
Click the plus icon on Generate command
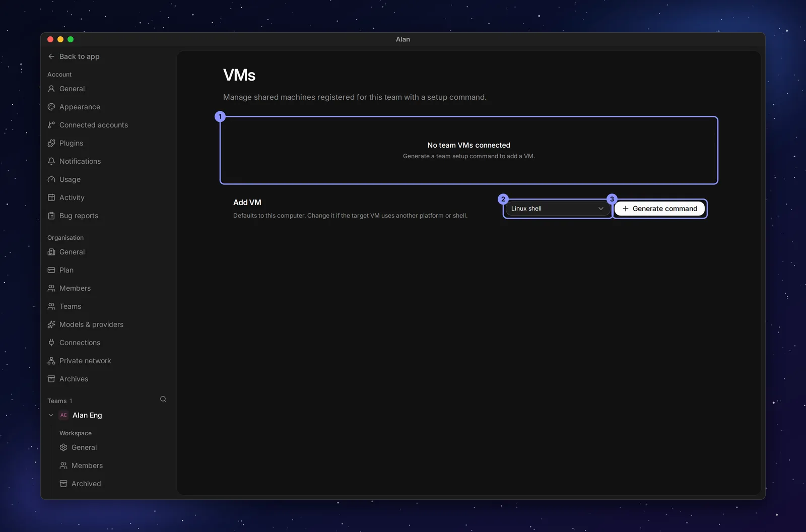(626, 209)
